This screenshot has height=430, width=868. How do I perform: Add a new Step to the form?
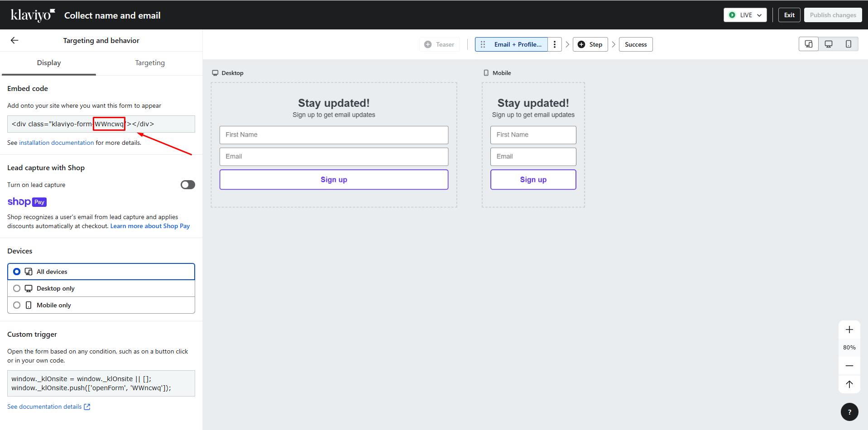(590, 44)
